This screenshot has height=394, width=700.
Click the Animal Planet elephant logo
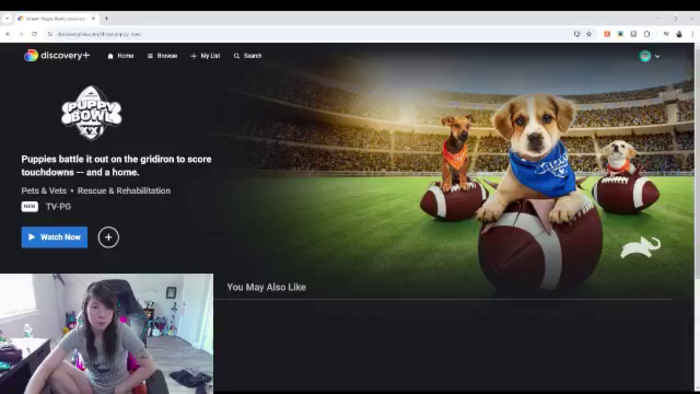coord(641,248)
